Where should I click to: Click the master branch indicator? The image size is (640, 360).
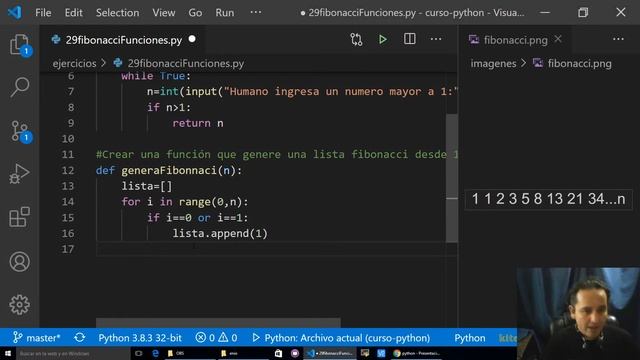(37, 338)
